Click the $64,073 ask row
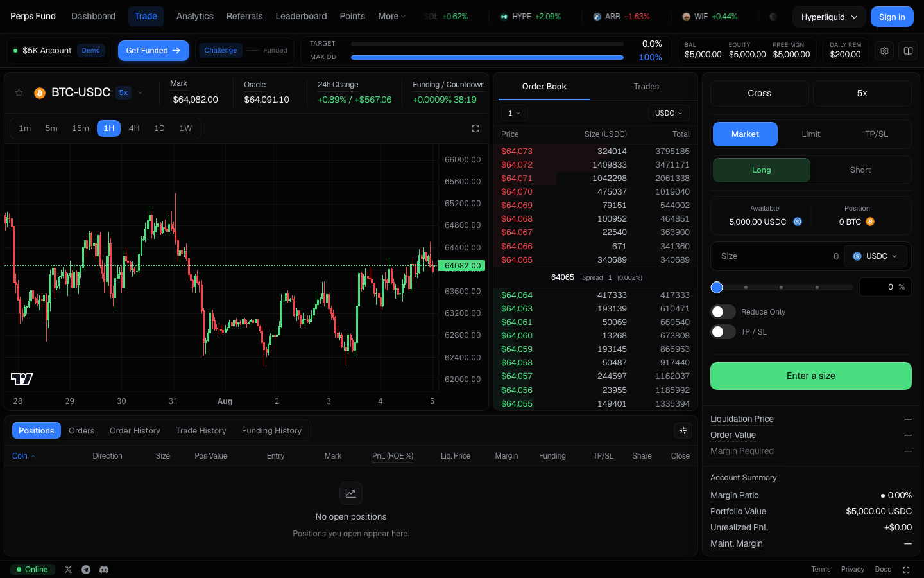The height and width of the screenshot is (578, 924). click(595, 152)
